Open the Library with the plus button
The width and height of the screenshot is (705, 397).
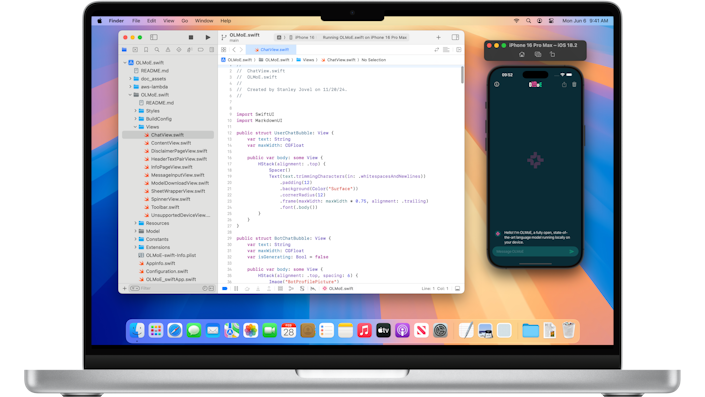pos(438,37)
